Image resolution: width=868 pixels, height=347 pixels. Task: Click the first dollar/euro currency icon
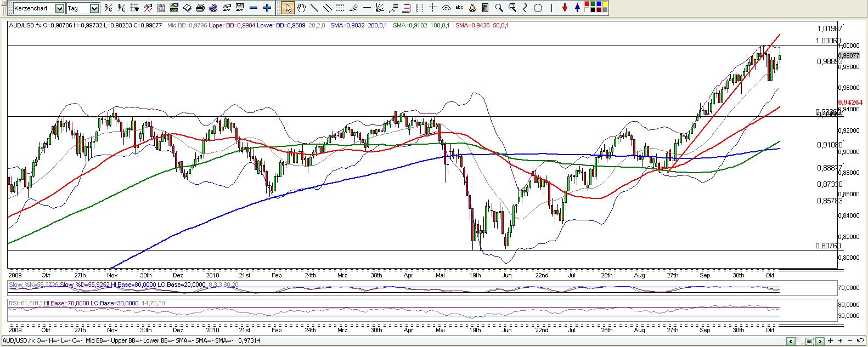[x=108, y=8]
